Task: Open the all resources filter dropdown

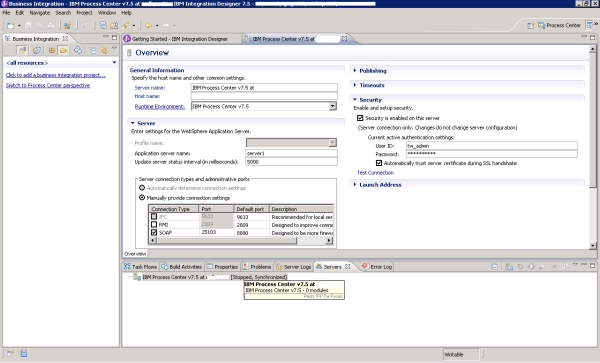Action: pyautogui.click(x=114, y=62)
